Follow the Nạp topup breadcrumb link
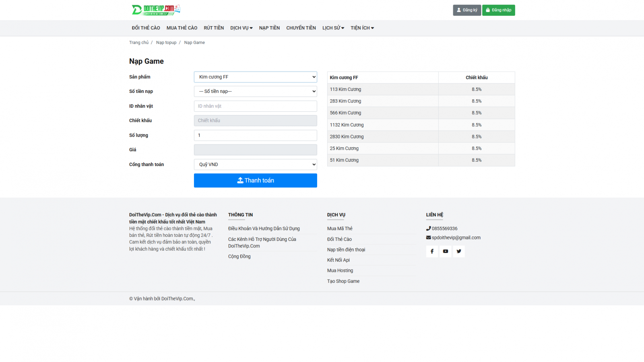The width and height of the screenshot is (644, 362). [x=166, y=43]
